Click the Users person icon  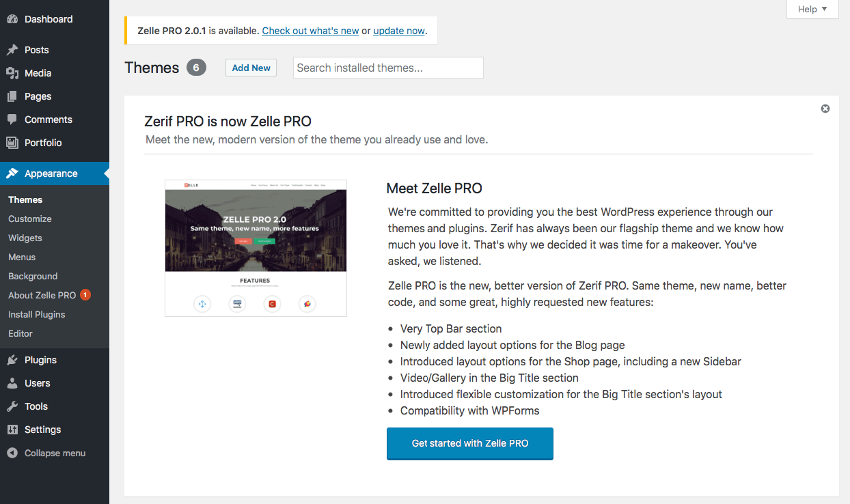point(12,383)
